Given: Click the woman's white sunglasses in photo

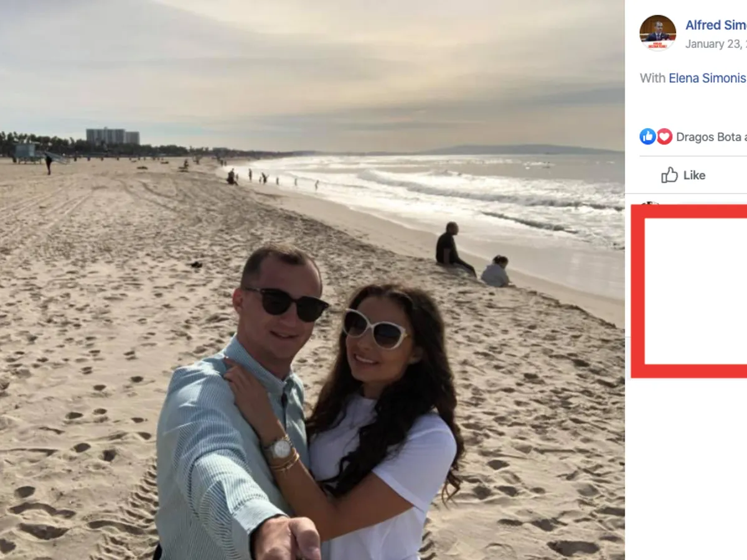Looking at the screenshot, I should [376, 328].
